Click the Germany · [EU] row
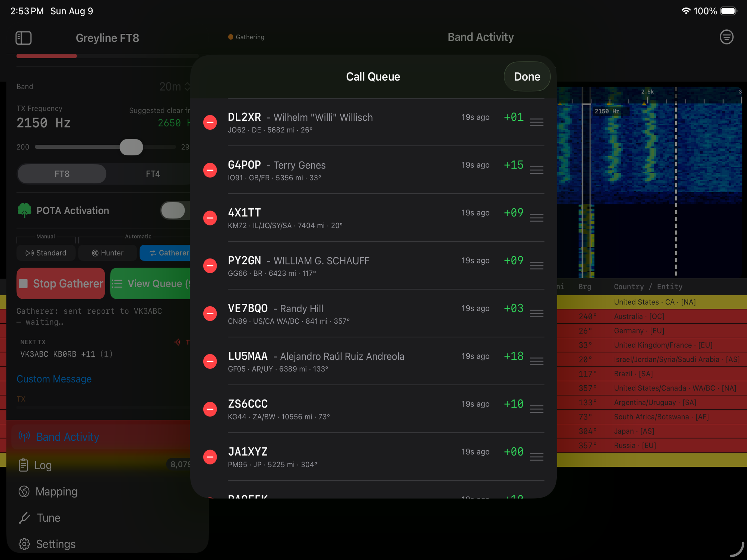The height and width of the screenshot is (560, 747). tap(652, 331)
